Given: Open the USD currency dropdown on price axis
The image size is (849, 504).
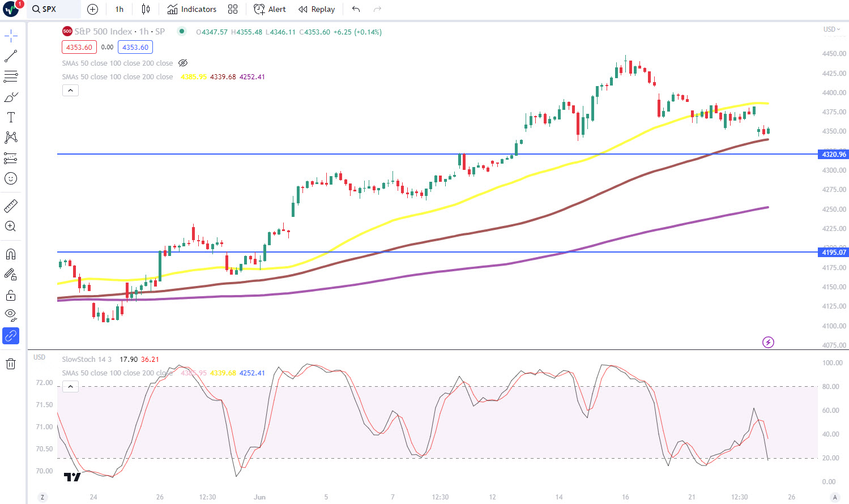Looking at the screenshot, I should click(831, 29).
